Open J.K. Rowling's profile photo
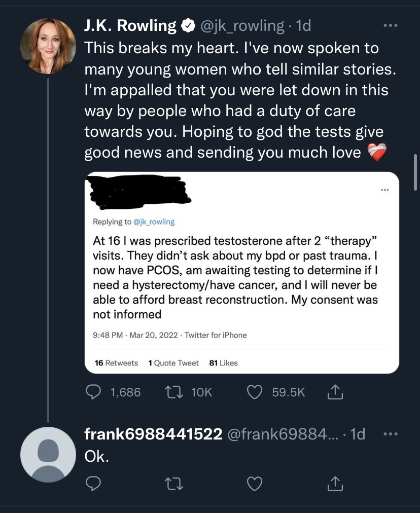The height and width of the screenshot is (513, 420). click(48, 46)
